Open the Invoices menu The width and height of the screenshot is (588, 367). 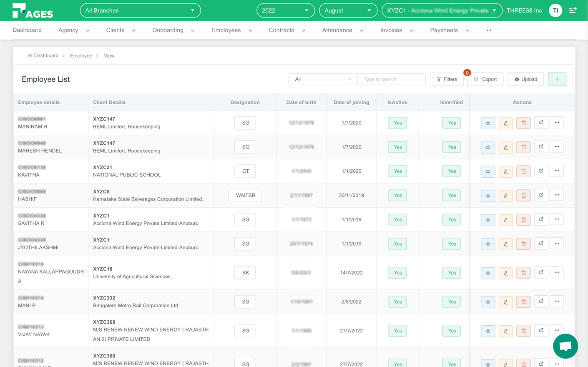click(x=397, y=30)
